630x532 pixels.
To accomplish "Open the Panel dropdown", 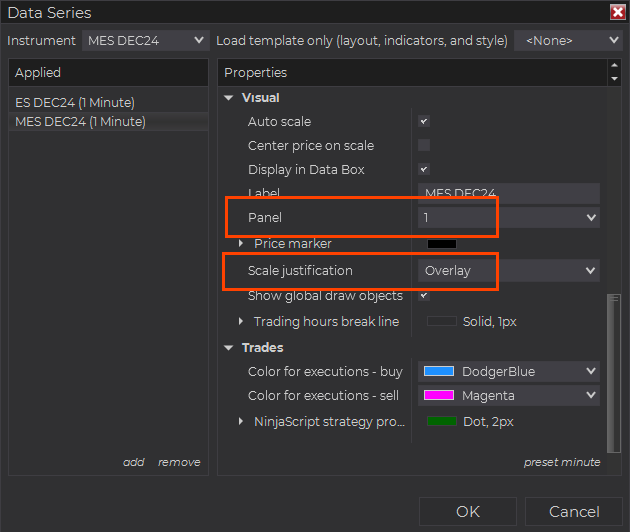I will (508, 217).
